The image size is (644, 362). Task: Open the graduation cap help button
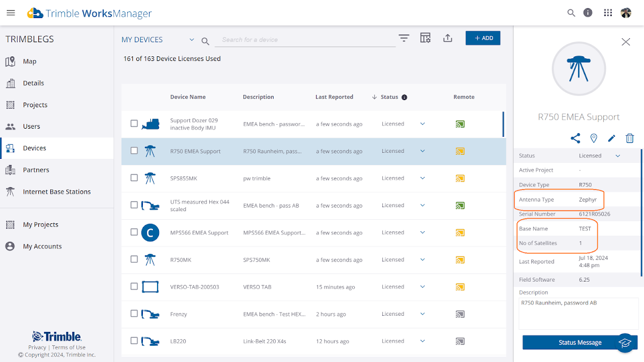[625, 342]
